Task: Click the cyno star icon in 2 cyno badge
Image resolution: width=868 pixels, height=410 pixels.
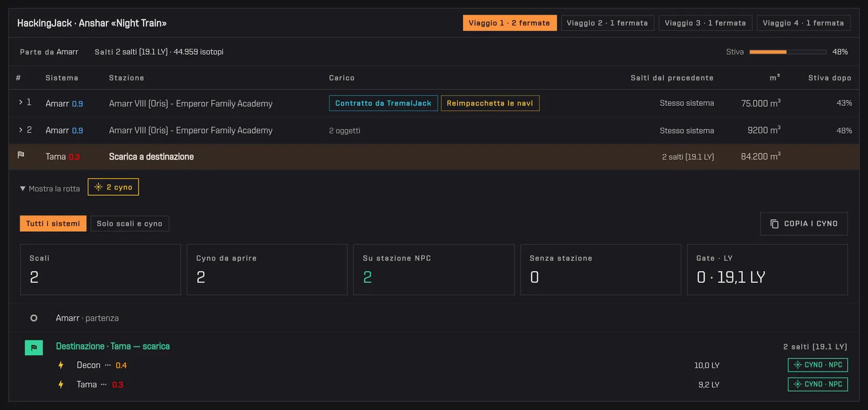Action: click(x=98, y=187)
